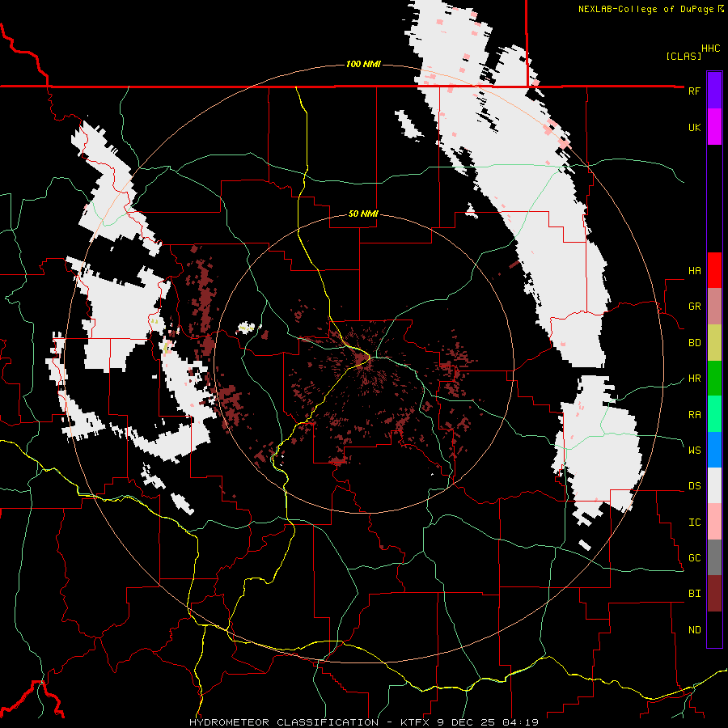This screenshot has width=728, height=728.
Task: Click the GC gray legend swatch
Action: coord(714,557)
